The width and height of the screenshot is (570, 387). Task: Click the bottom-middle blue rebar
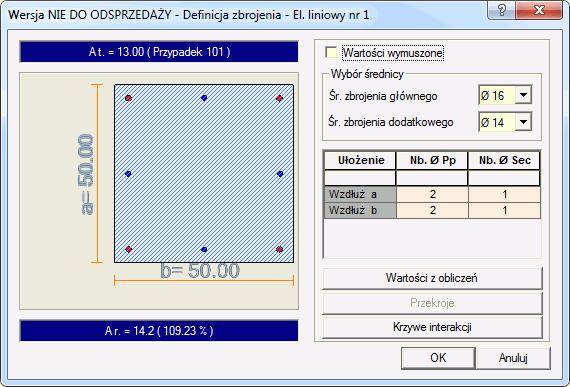coord(204,250)
